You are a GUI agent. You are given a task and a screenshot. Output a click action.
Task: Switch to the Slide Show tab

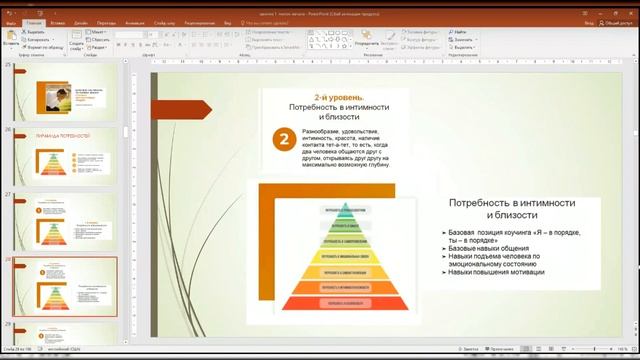pos(164,23)
